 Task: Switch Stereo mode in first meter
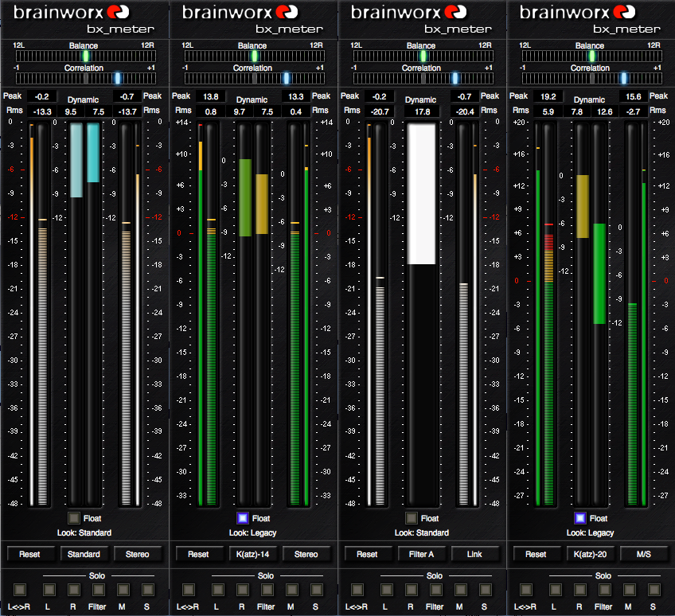[138, 554]
